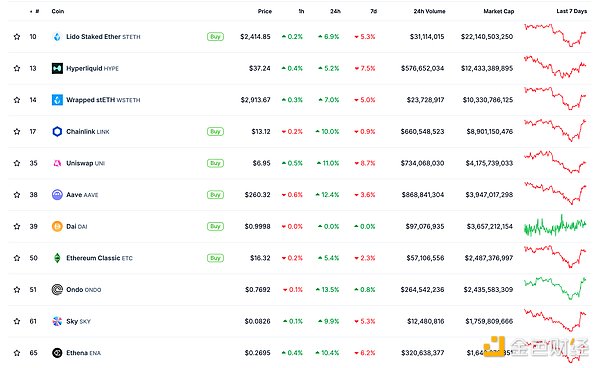Select the Dai orange coin icon
The width and height of the screenshot is (600, 368).
coord(57,226)
